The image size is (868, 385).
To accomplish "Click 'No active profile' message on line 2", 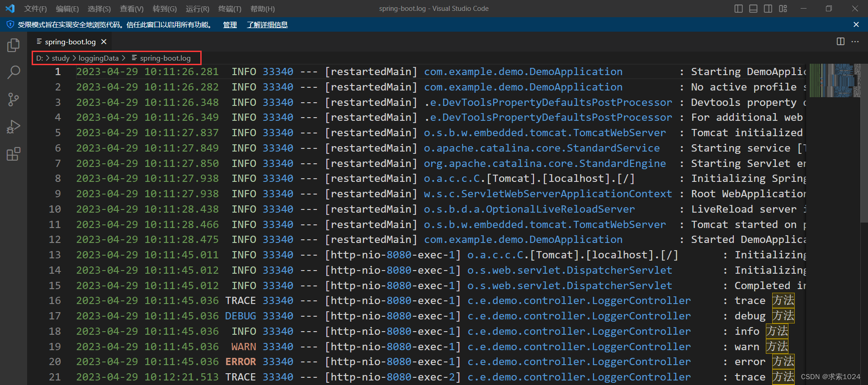I will pos(744,87).
